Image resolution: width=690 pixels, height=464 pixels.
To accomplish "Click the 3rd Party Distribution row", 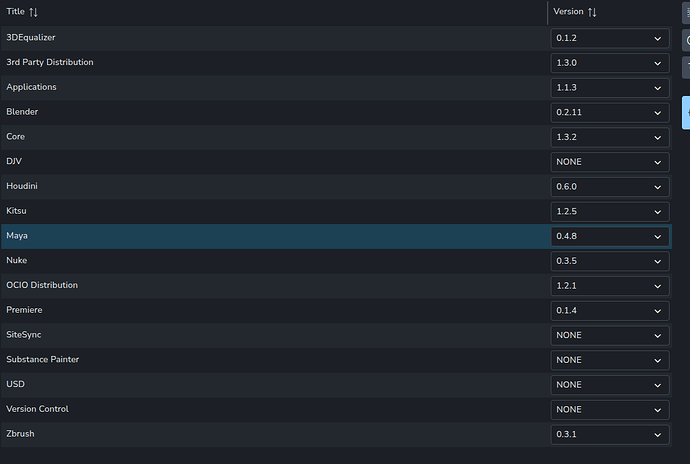I will pyautogui.click(x=336, y=63).
